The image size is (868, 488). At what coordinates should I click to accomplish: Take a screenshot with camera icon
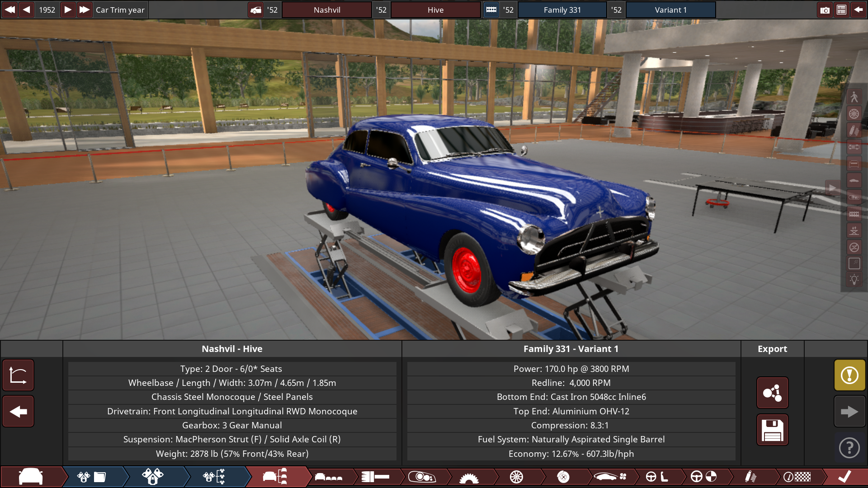[825, 9]
